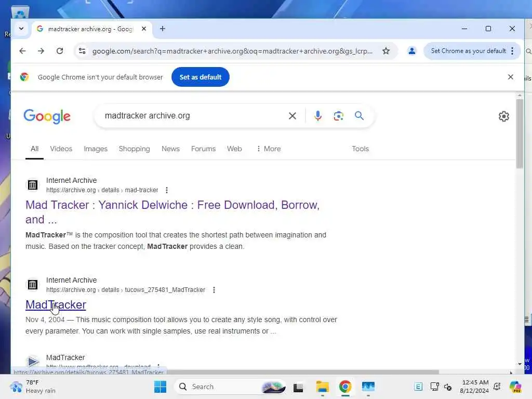Open the tab search dropdown arrow
532x399 pixels.
click(21, 29)
